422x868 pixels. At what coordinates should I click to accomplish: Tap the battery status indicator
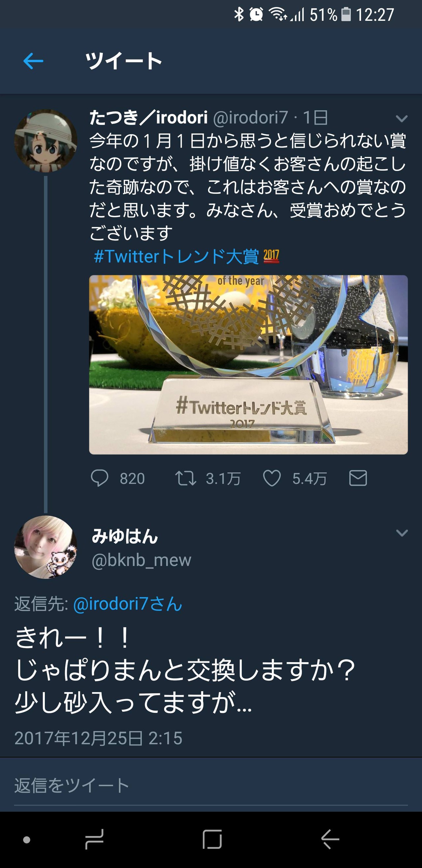click(346, 15)
